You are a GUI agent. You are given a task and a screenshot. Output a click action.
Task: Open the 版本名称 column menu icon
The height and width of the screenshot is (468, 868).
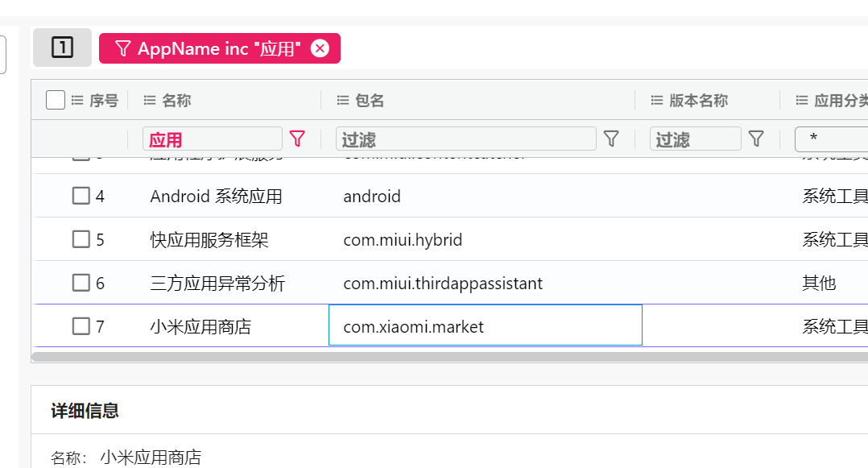pyautogui.click(x=656, y=100)
